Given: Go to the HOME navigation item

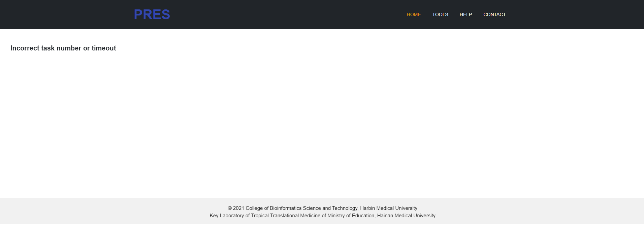Looking at the screenshot, I should 414,14.
